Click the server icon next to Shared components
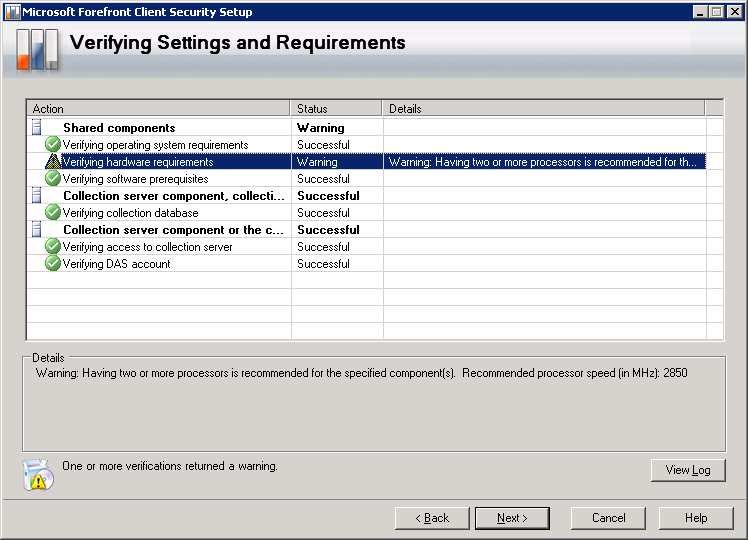748x540 pixels. click(37, 127)
